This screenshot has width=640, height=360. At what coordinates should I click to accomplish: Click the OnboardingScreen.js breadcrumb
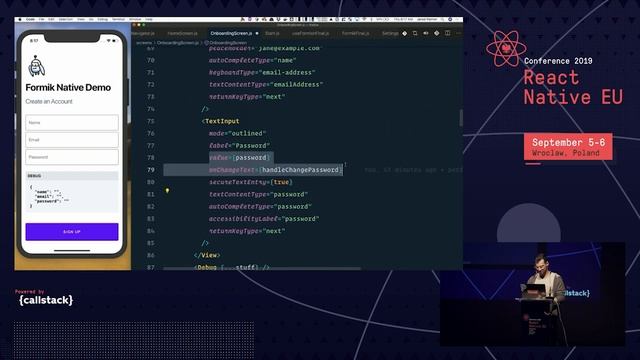[178, 42]
